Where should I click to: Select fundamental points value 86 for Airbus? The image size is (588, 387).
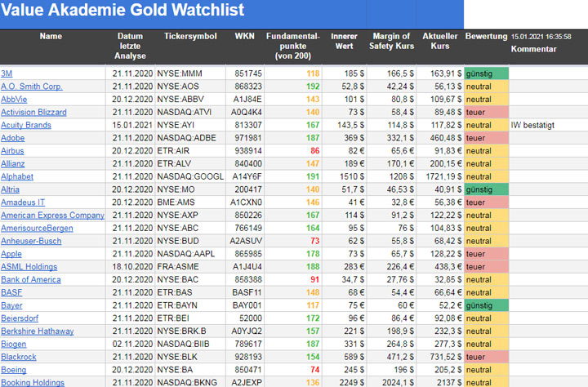point(293,151)
